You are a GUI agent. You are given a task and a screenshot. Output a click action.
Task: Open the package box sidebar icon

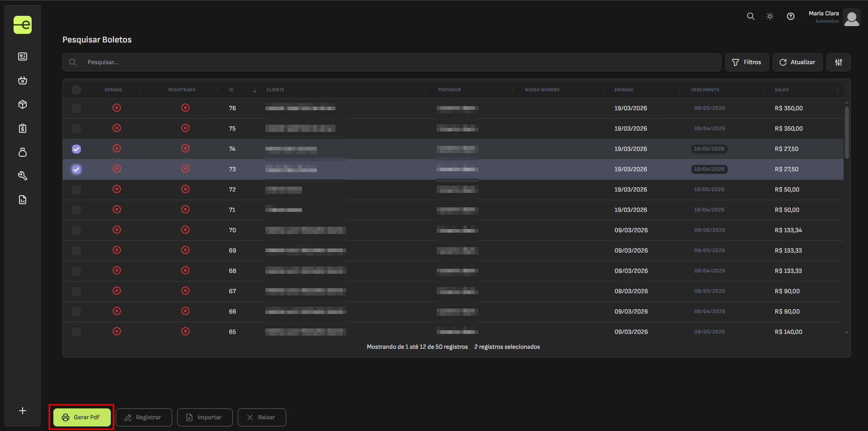pyautogui.click(x=23, y=104)
